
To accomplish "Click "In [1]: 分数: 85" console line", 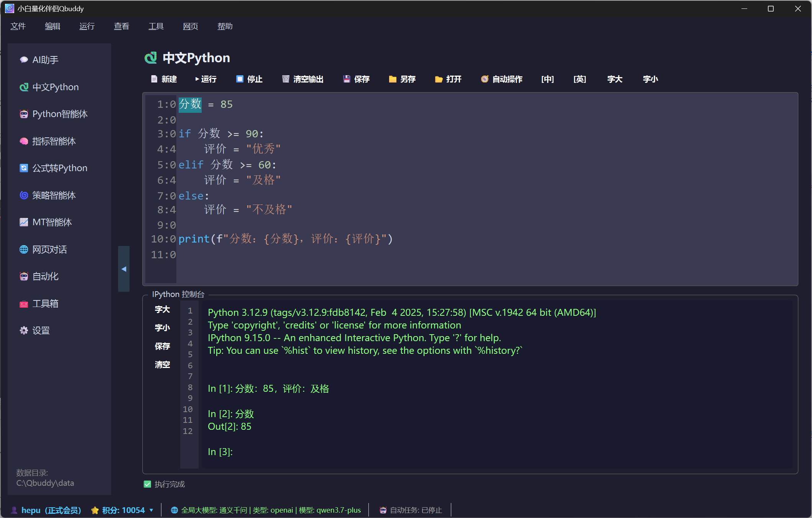I will point(268,389).
